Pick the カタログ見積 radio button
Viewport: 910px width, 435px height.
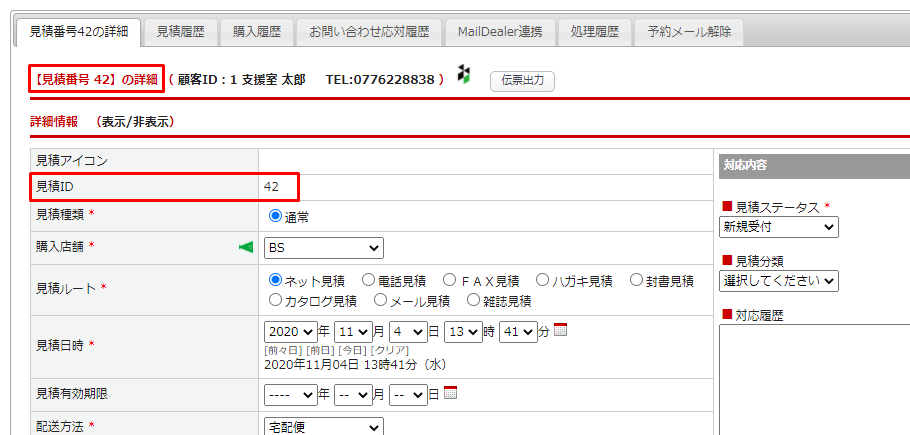(275, 300)
